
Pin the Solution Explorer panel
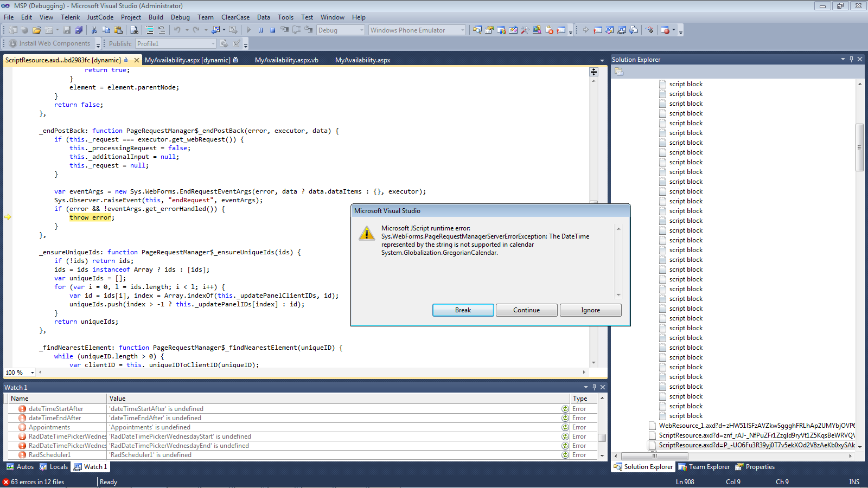click(851, 59)
